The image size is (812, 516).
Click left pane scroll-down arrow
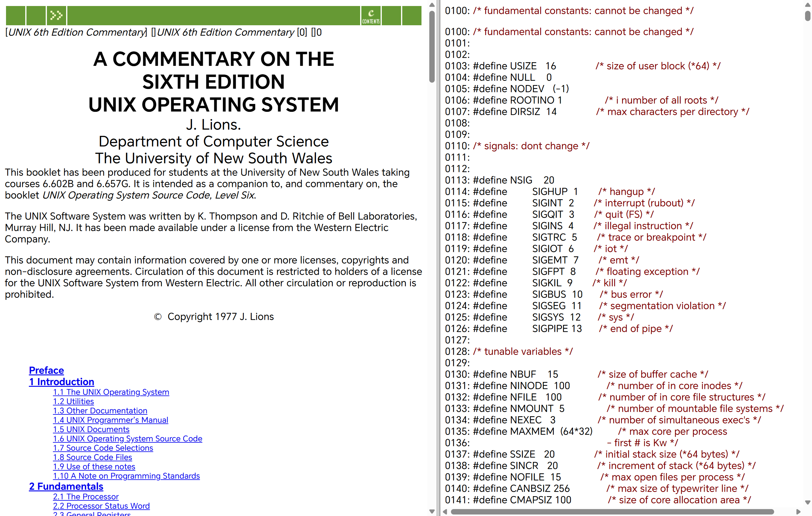432,511
